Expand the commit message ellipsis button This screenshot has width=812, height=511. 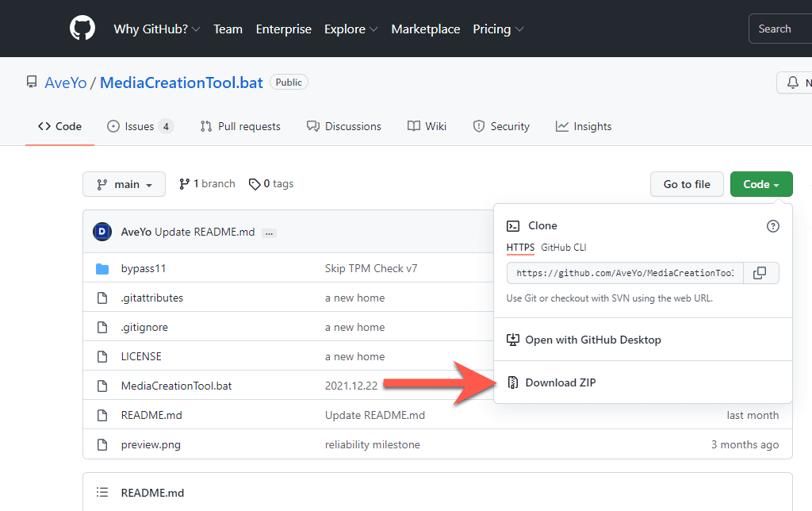point(269,232)
